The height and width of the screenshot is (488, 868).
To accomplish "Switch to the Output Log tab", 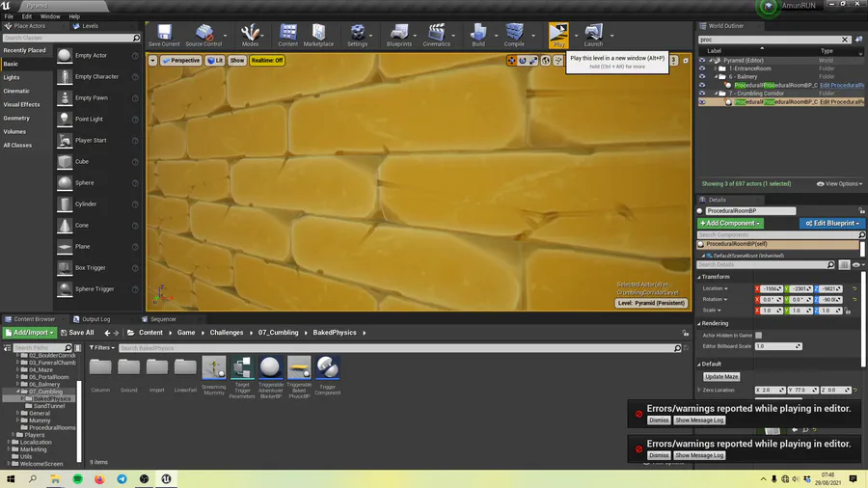I will click(x=95, y=319).
